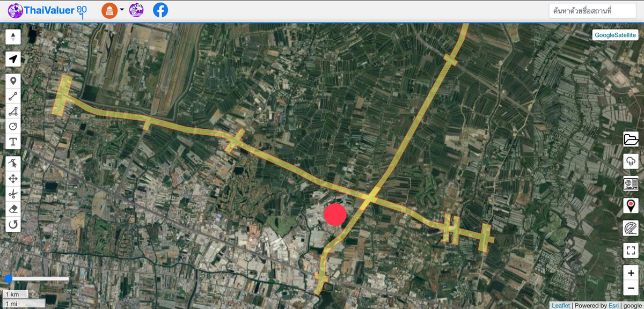Select the draw polyline tool
Screen dimensions: 644x309
13,97
